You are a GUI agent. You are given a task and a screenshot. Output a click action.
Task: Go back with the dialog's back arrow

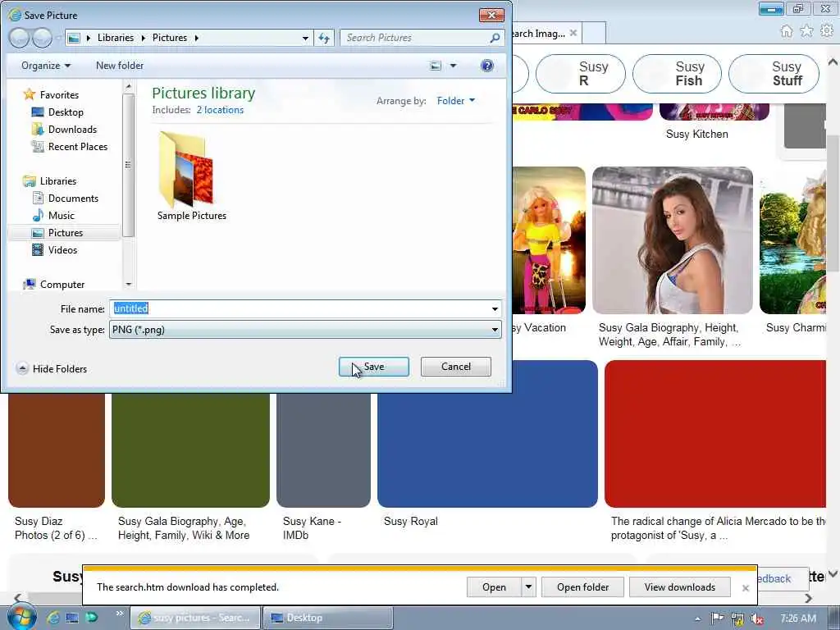pos(20,38)
